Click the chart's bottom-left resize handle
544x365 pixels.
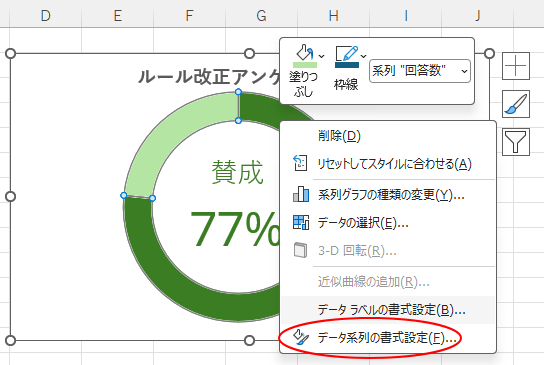click(x=11, y=340)
